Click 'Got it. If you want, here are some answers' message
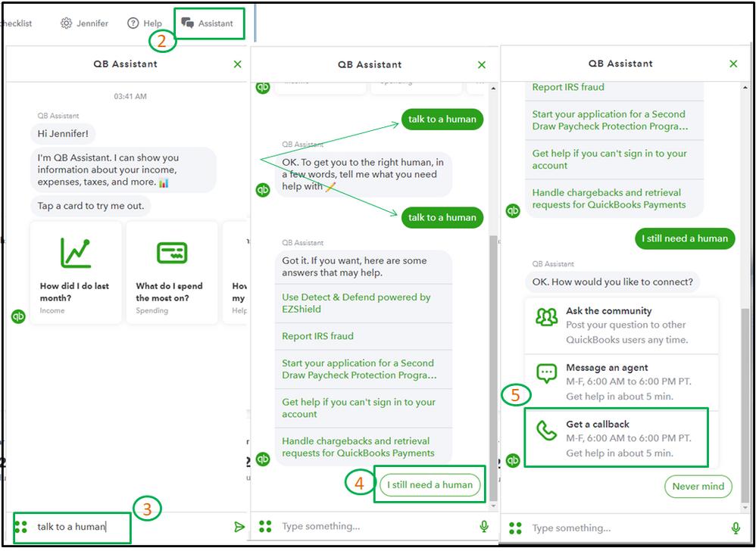Viewport: 756px width, 551px height. (x=363, y=267)
